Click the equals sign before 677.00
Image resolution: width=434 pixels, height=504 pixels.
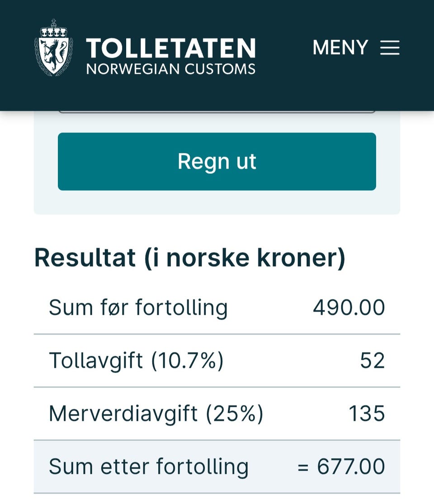coord(303,467)
